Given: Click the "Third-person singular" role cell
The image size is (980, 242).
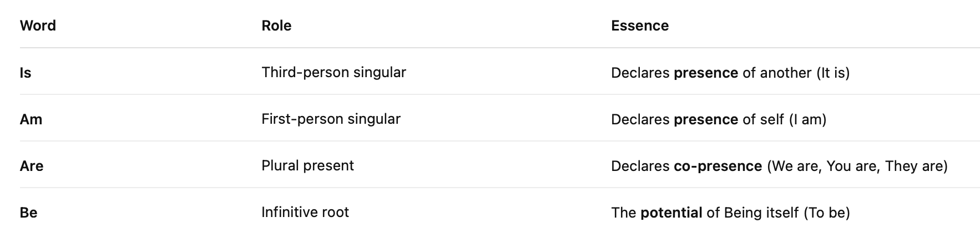Looking at the screenshot, I should coord(334,73).
